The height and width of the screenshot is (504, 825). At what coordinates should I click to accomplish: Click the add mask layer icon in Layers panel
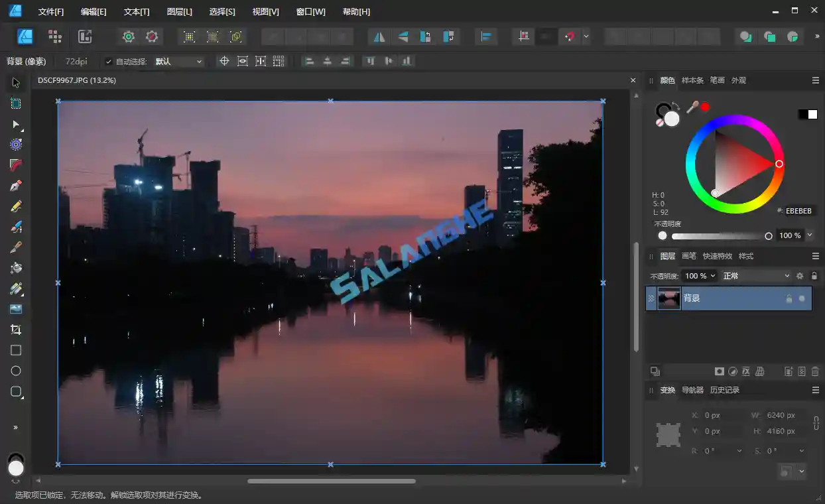tap(719, 371)
